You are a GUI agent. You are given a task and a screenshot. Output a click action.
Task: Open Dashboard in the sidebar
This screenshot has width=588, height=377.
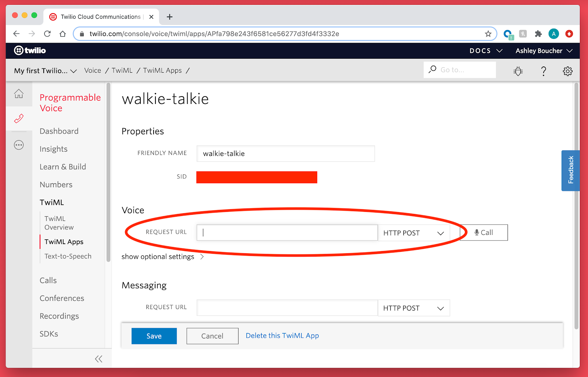59,131
